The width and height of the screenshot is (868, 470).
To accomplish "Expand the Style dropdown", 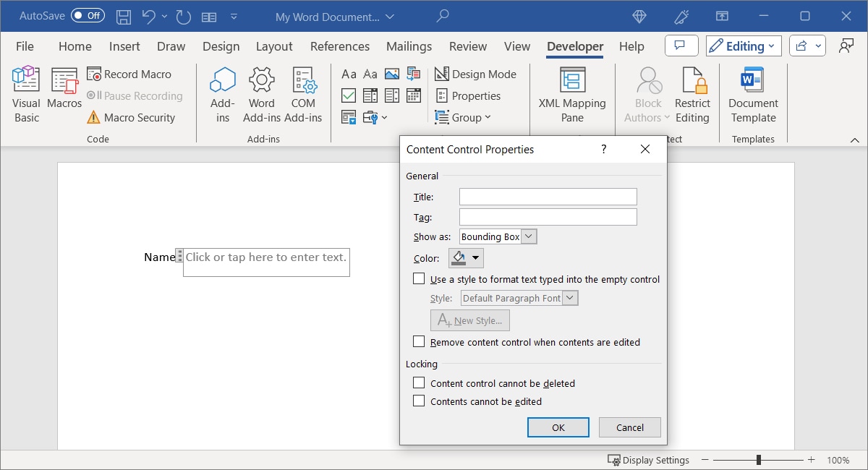I will [569, 297].
